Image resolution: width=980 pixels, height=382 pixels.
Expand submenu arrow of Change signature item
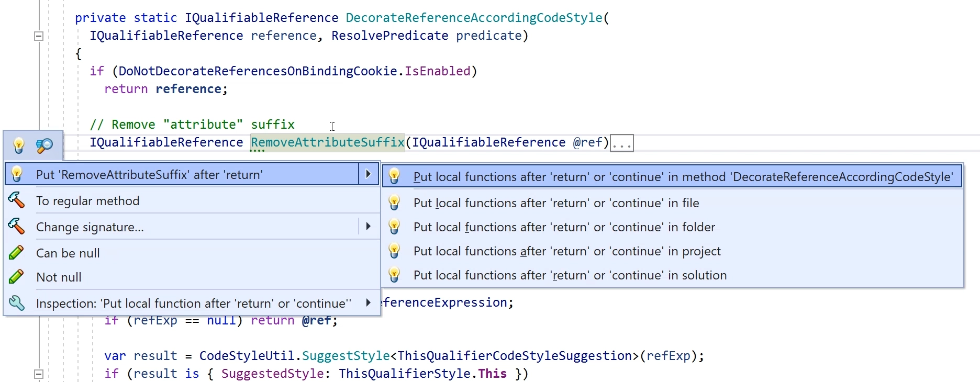click(x=368, y=227)
